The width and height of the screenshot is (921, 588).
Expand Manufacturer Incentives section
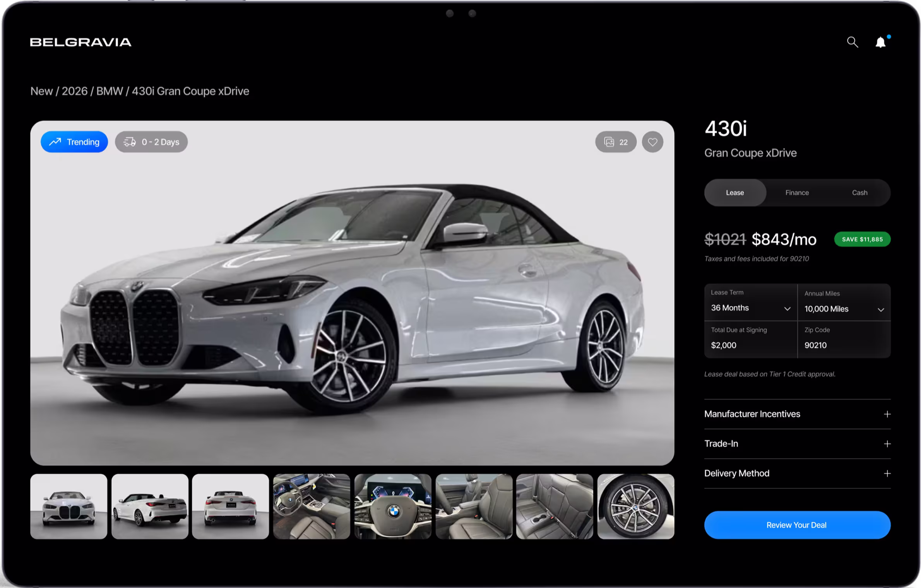pyautogui.click(x=797, y=414)
